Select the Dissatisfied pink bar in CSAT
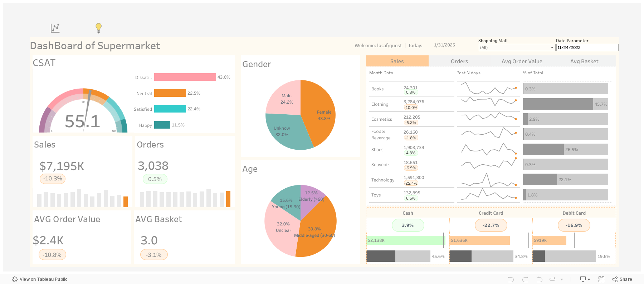Screen dimensions: 644x284 (185, 77)
